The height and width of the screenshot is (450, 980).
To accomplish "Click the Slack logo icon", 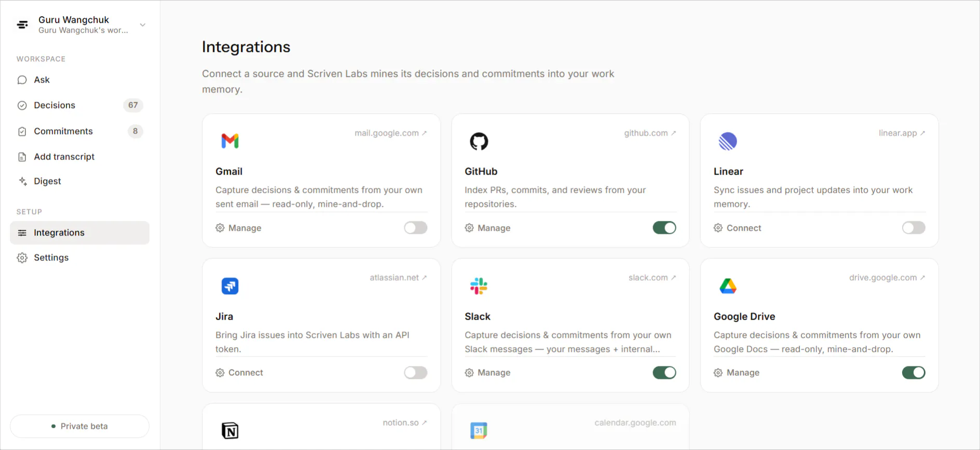I will pos(479,286).
